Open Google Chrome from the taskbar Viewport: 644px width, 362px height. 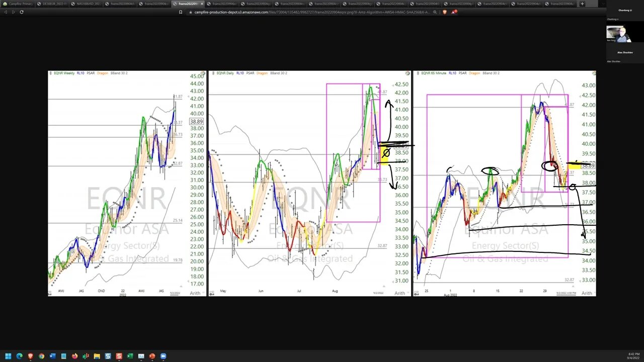click(x=41, y=356)
